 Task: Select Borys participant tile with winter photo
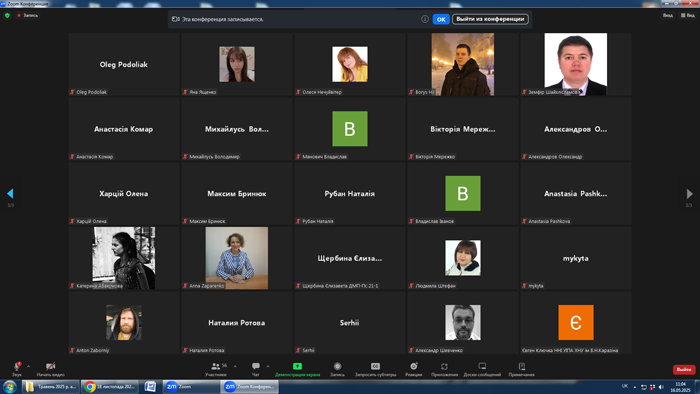point(462,64)
